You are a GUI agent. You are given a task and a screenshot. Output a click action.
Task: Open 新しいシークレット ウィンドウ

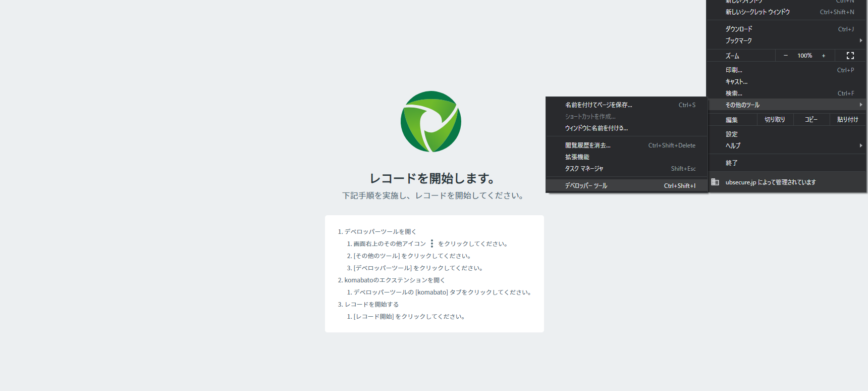(x=786, y=12)
